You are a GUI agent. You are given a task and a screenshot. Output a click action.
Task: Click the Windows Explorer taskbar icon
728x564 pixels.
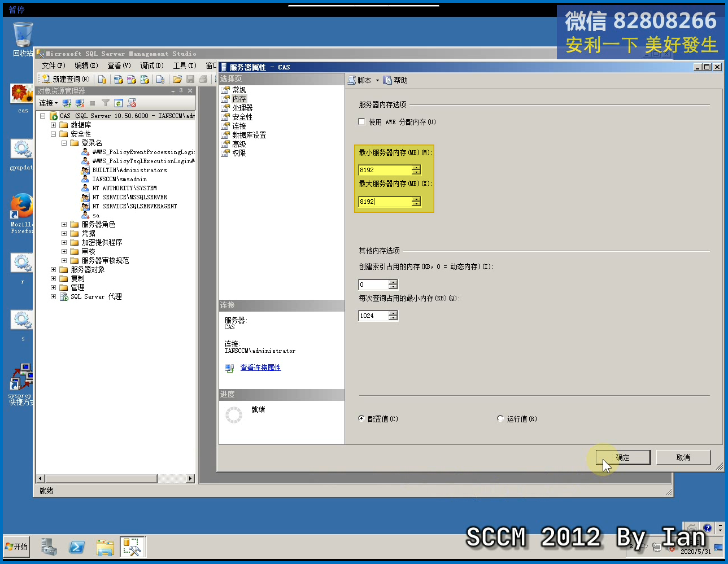105,546
